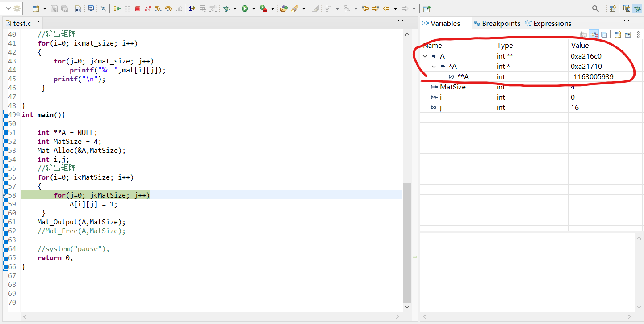Toggle Skip All Breakpoints icon
644x324 pixels.
pos(103,8)
